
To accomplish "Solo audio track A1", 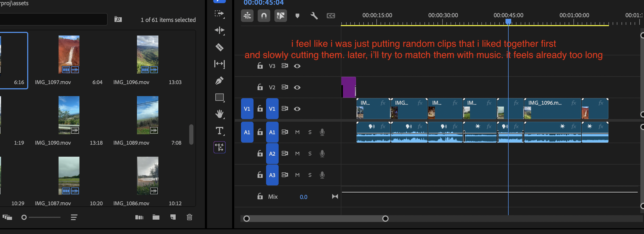I will coord(310,132).
